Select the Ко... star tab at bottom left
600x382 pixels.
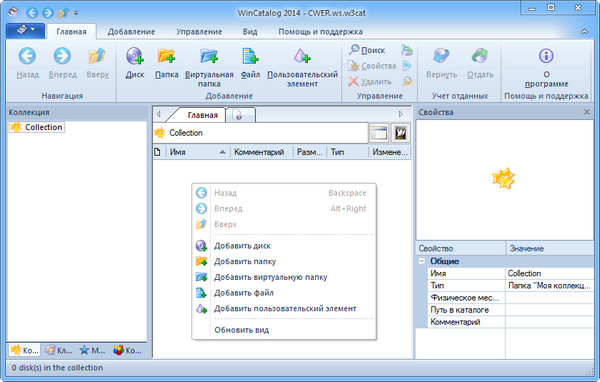24,350
